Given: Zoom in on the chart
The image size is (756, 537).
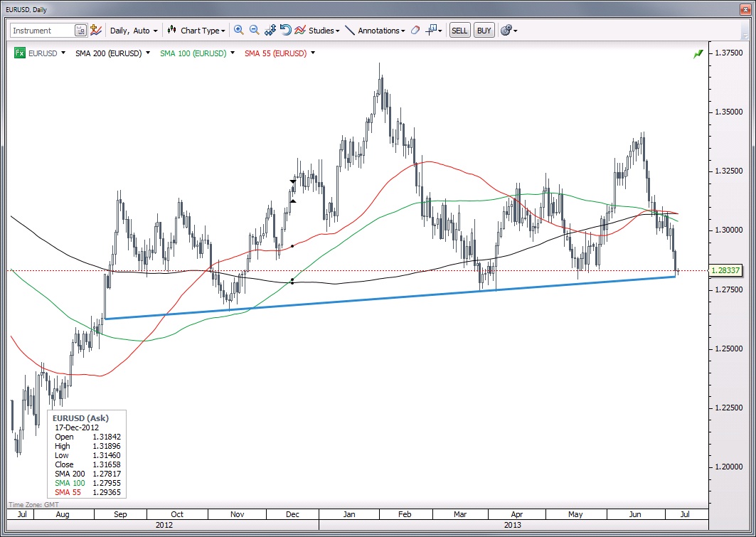Looking at the screenshot, I should (x=238, y=31).
